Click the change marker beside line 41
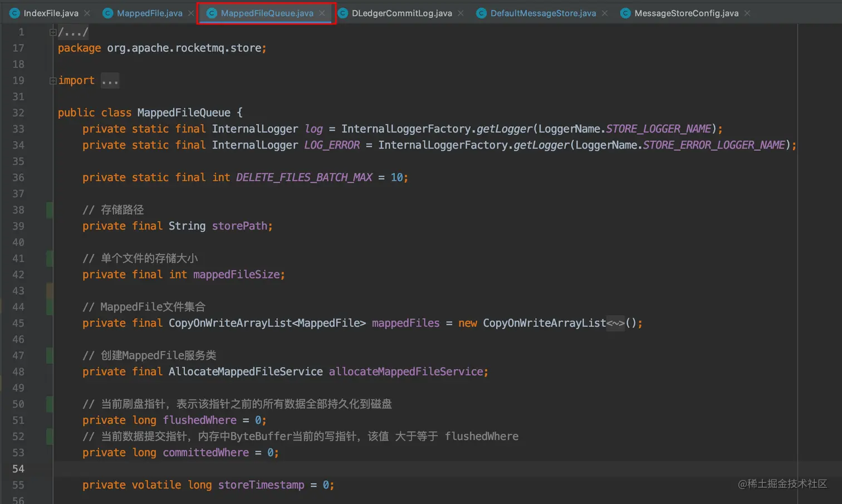The height and width of the screenshot is (504, 842). click(50, 258)
